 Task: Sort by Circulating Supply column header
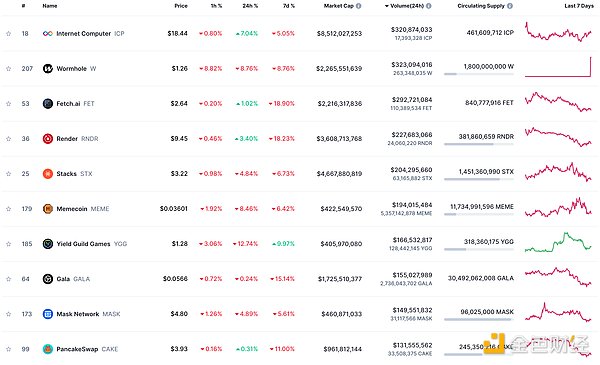click(481, 6)
